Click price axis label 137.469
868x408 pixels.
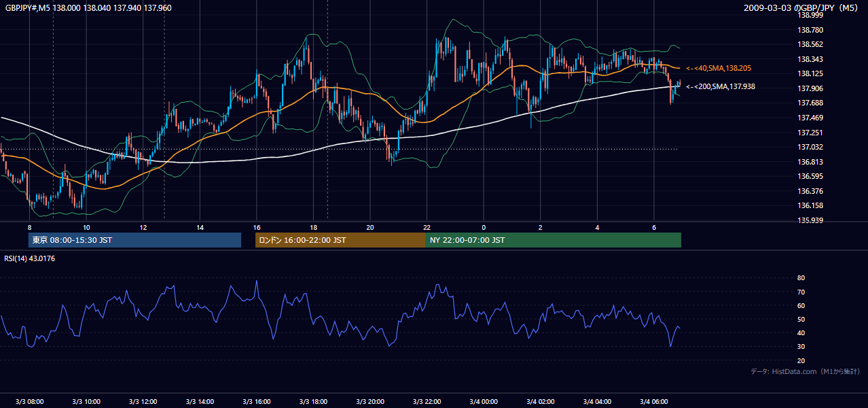(x=809, y=118)
